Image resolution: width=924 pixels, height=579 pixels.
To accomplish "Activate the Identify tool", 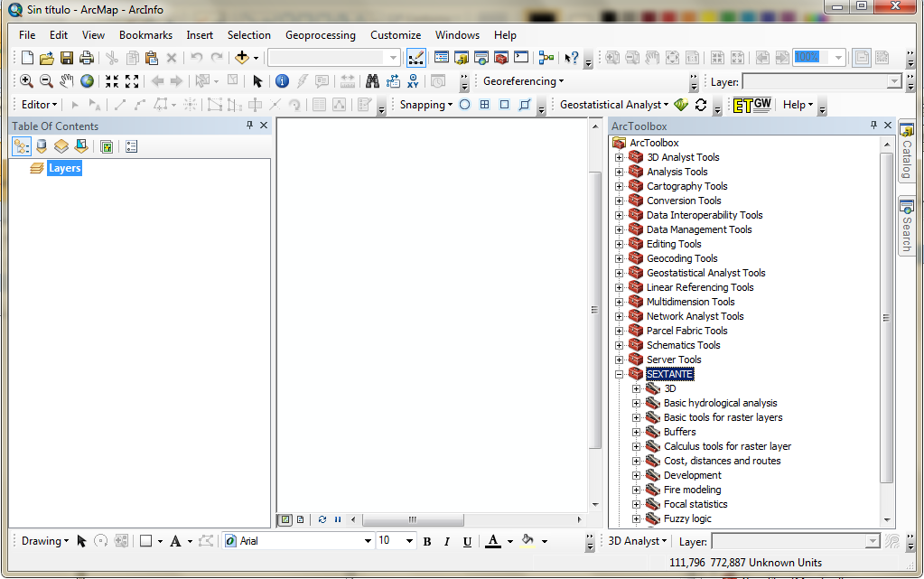I will 283,80.
